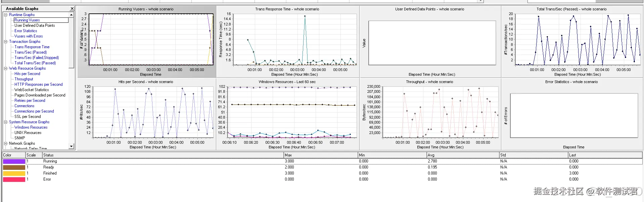Collapse the Runtime Graphs tree node

pos(5,15)
